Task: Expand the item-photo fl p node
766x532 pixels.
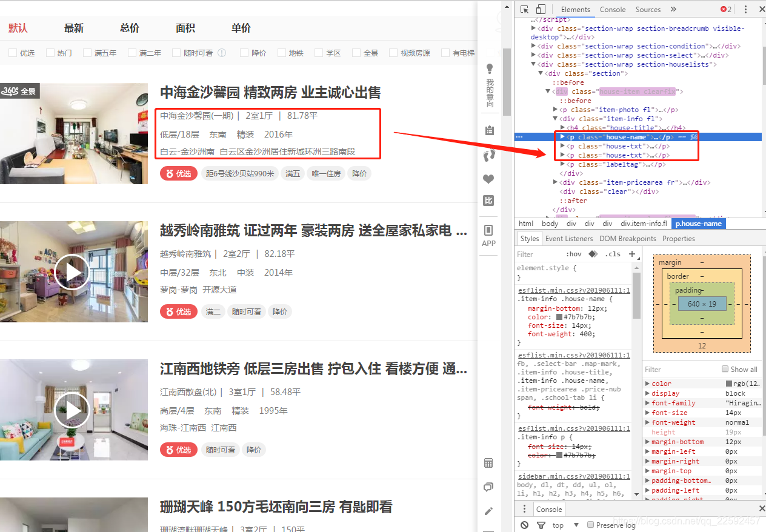Action: pos(555,110)
